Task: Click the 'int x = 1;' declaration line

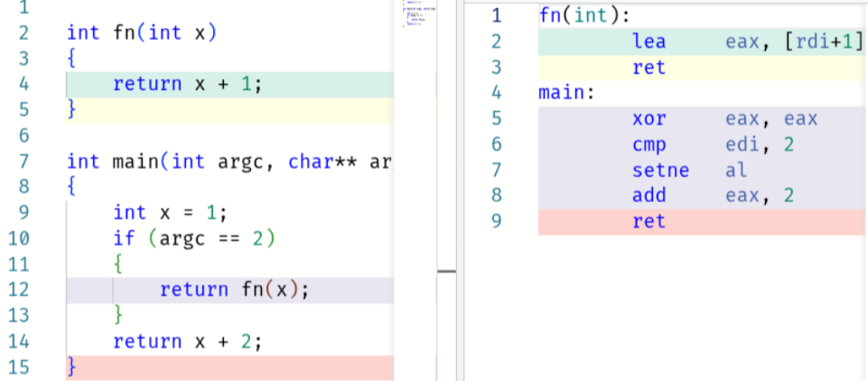Action: [170, 213]
